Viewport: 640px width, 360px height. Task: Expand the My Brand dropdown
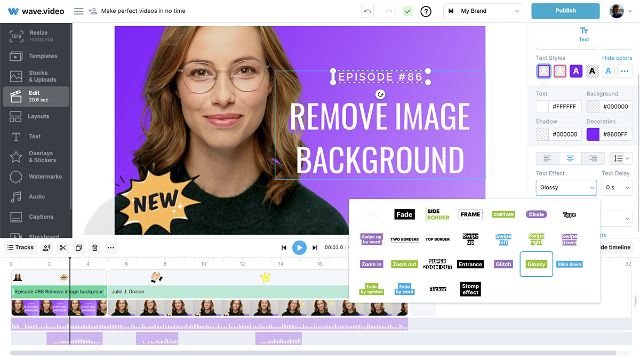[483, 11]
